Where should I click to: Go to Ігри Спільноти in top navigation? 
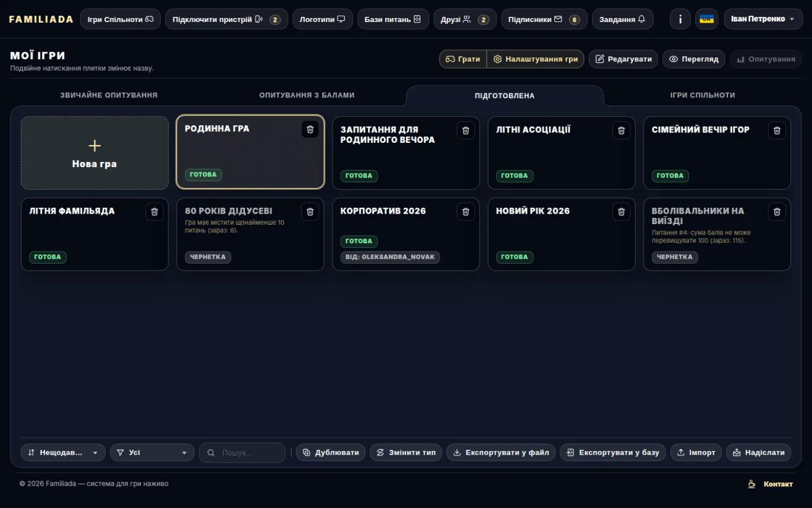pyautogui.click(x=120, y=19)
